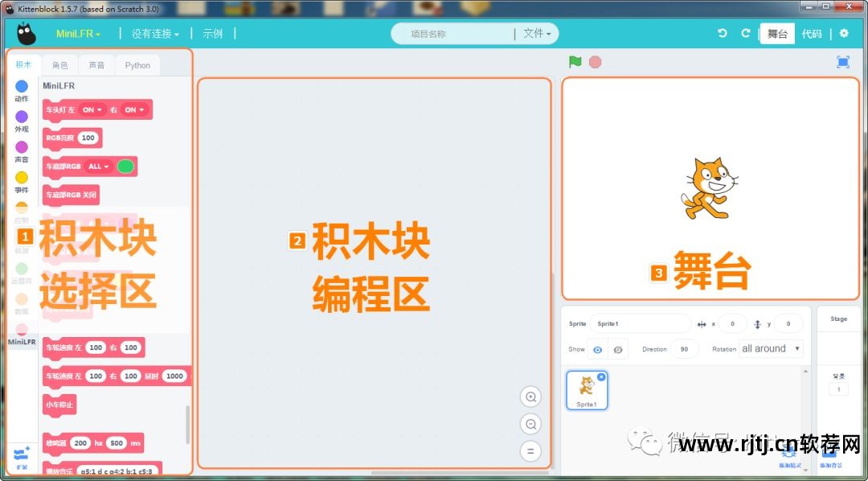Click the 蜂鸣器 hz value 200

point(81,443)
